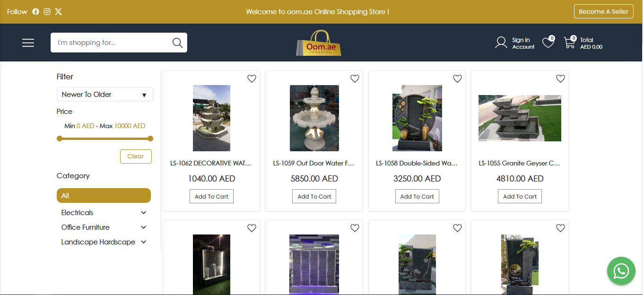
Task: Click the search magnifier icon
Action: pyautogui.click(x=177, y=43)
